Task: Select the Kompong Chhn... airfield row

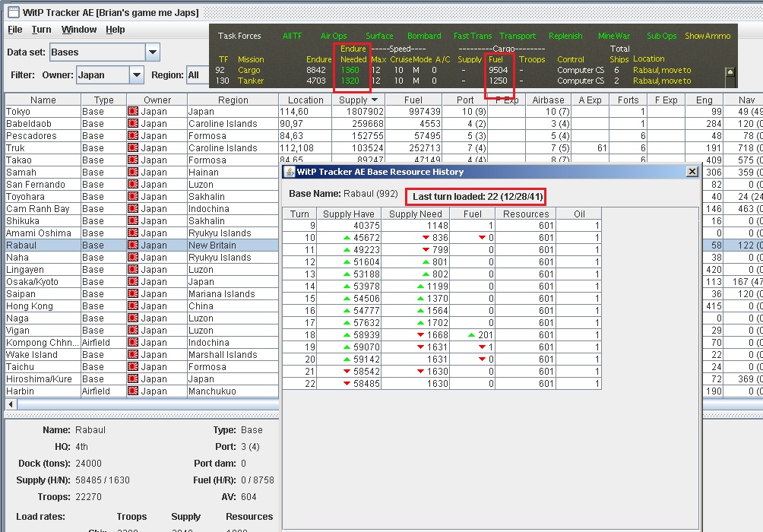Action: click(141, 343)
